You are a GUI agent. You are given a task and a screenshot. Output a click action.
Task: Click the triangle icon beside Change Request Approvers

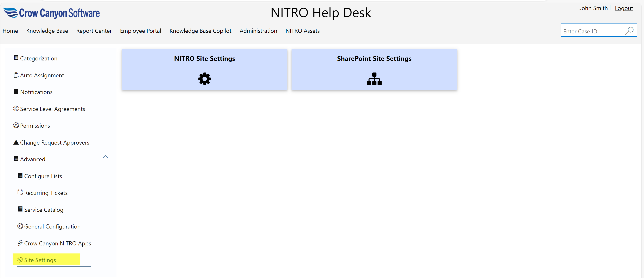point(16,142)
